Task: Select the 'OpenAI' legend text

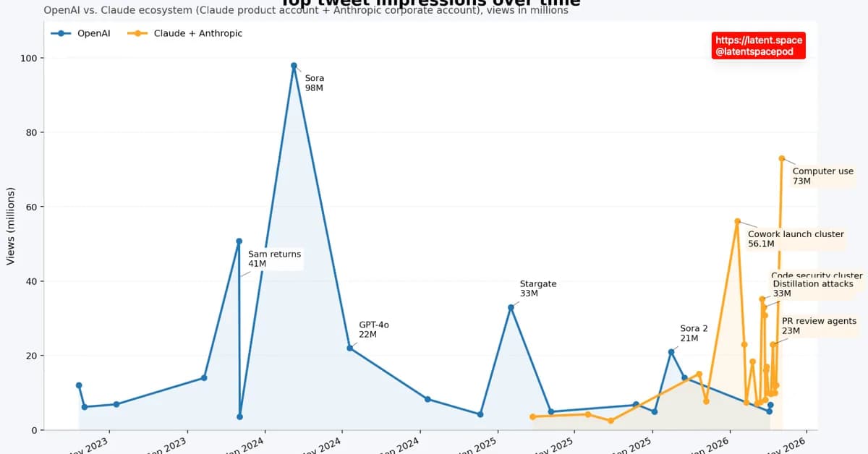Action: [x=94, y=33]
